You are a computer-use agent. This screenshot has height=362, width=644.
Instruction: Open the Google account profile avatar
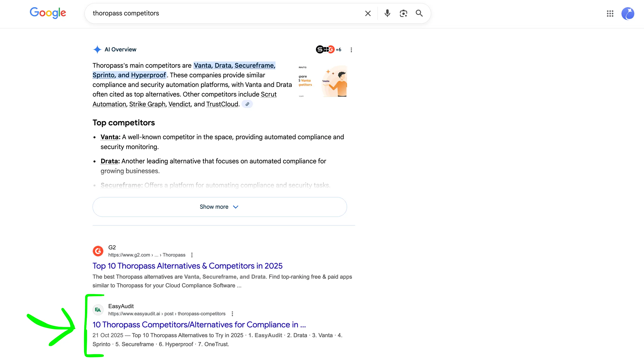coord(628,13)
